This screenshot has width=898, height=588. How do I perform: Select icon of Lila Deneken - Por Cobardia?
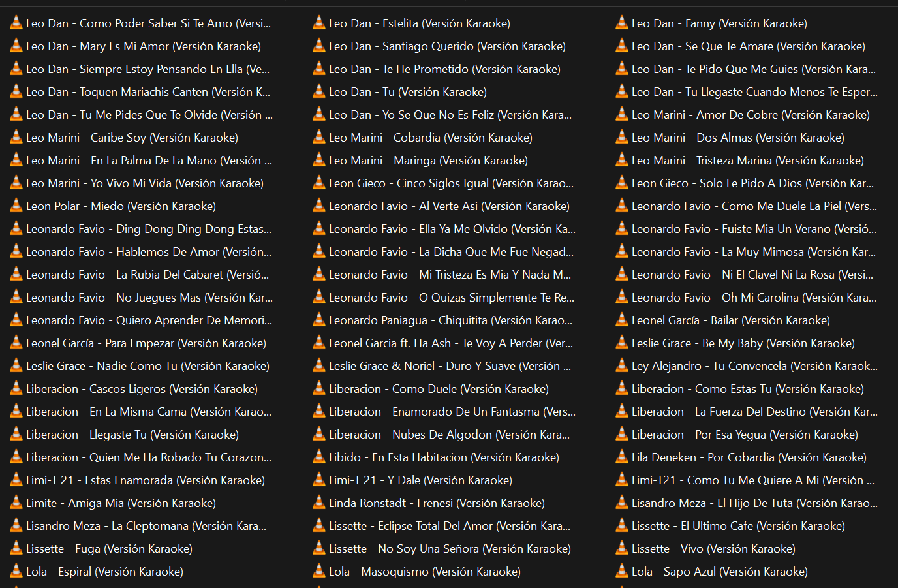(622, 457)
